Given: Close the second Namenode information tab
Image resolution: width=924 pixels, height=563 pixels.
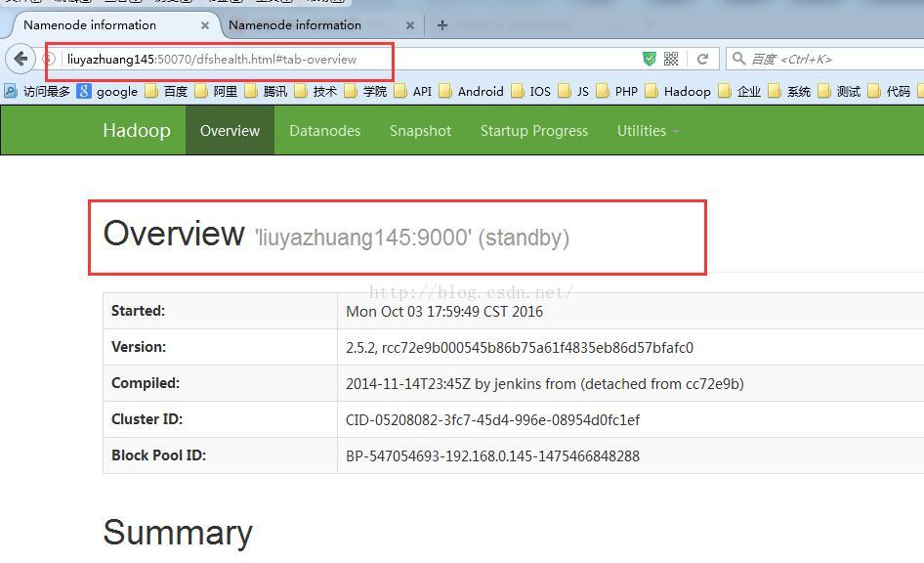Looking at the screenshot, I should point(410,25).
